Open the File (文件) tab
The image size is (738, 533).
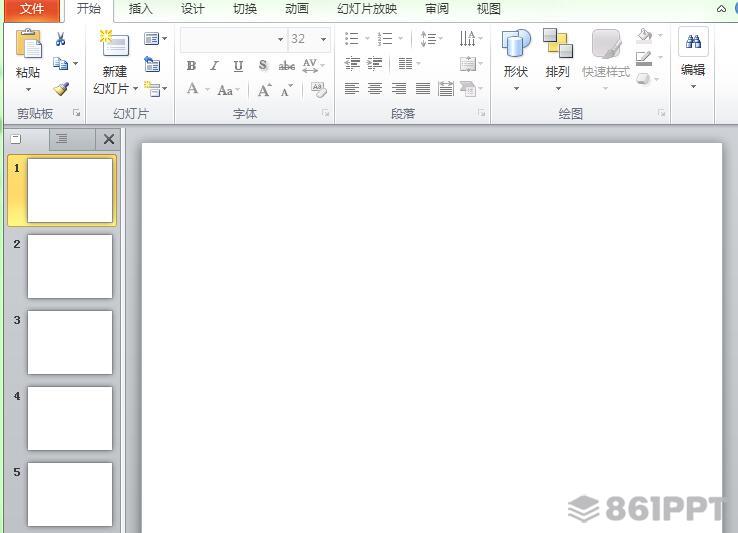[32, 9]
